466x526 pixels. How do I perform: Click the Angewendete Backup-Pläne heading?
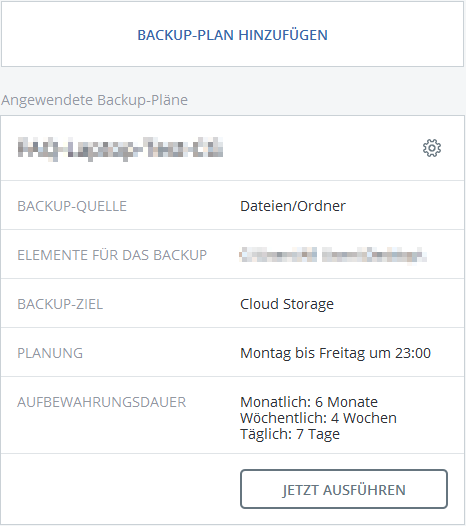[94, 100]
